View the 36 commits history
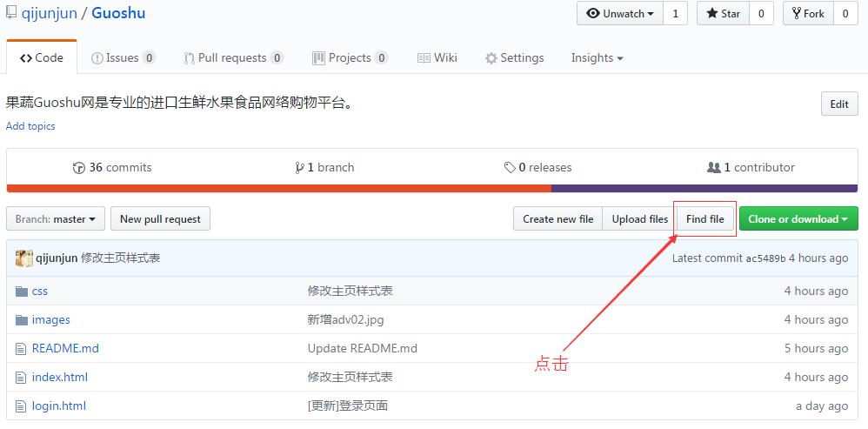 pyautogui.click(x=112, y=167)
